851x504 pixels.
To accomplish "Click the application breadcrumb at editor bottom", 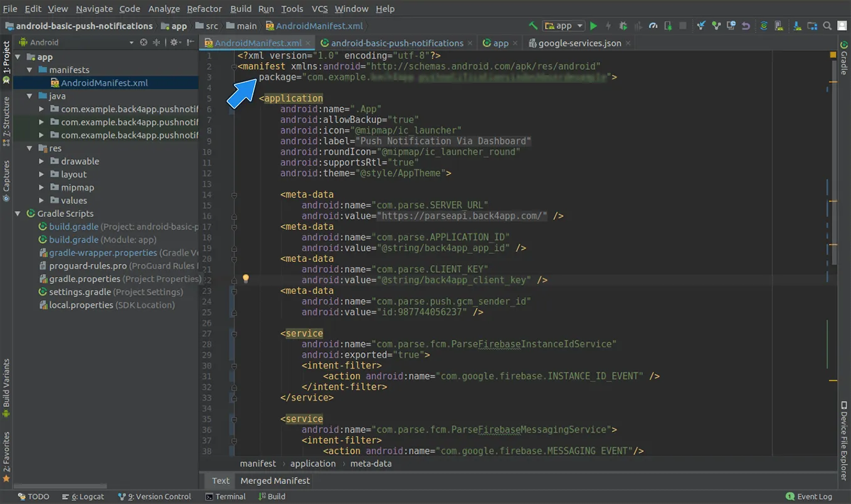I will pos(313,464).
